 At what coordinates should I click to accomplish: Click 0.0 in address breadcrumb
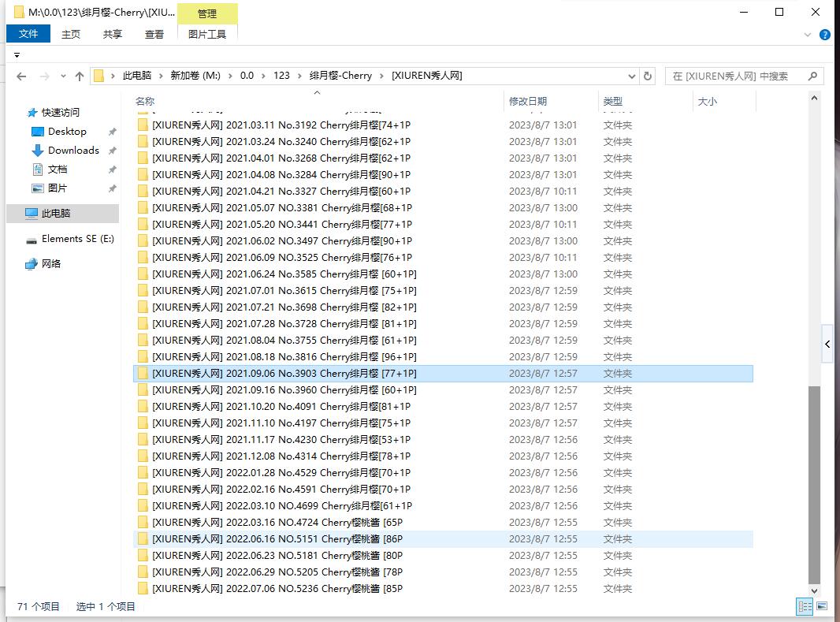click(x=247, y=76)
